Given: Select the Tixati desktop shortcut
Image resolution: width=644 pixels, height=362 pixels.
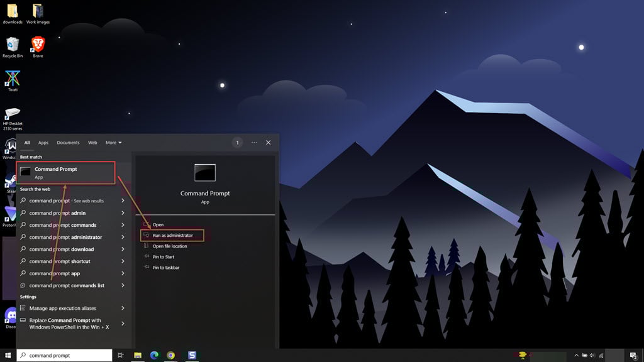Looking at the screenshot, I should click(x=13, y=81).
